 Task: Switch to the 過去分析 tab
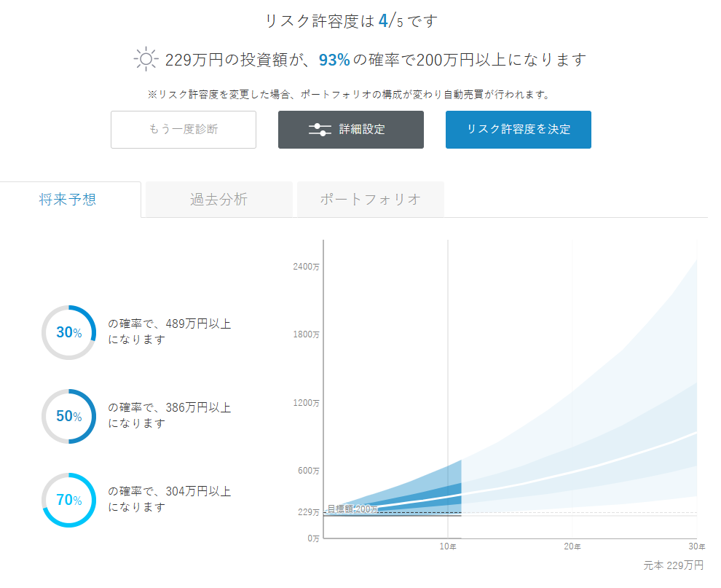point(218,200)
